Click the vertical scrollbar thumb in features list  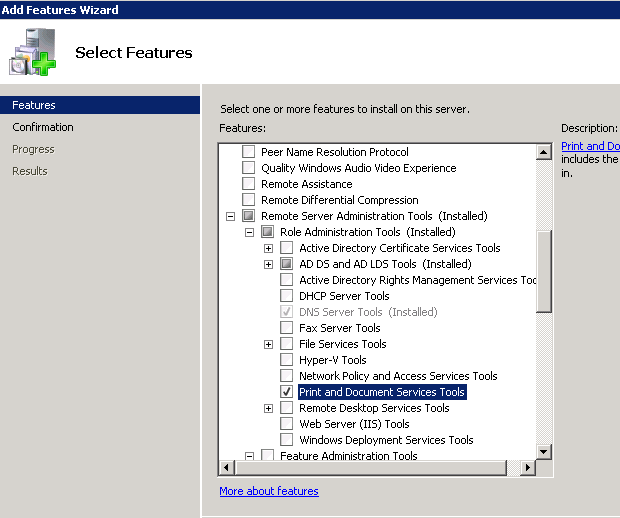tap(544, 272)
